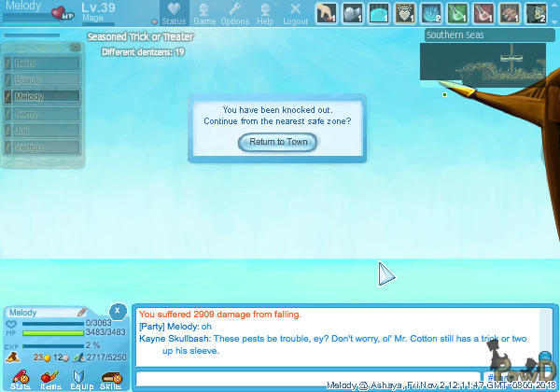
Task: Open the Status menu
Action: coord(173,13)
